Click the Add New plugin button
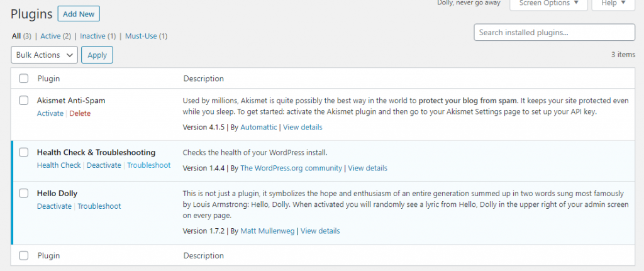Image resolution: width=644 pixels, height=271 pixels. pyautogui.click(x=78, y=14)
